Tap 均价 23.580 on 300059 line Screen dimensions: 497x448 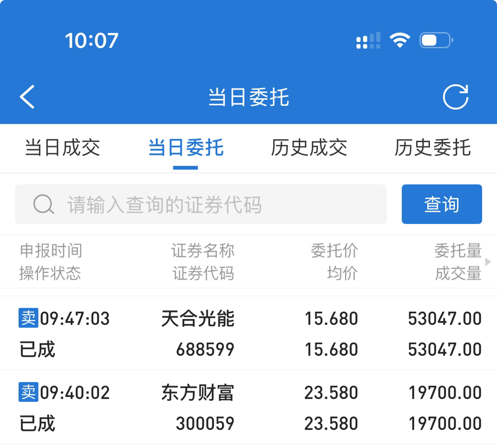tap(331, 424)
